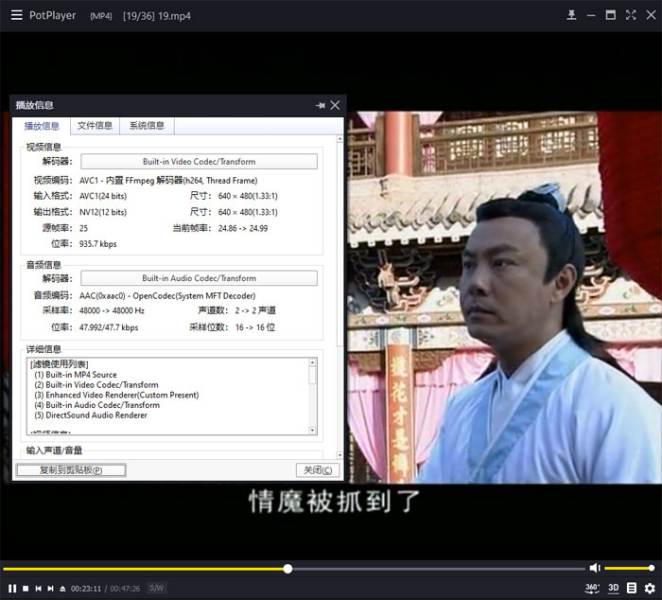This screenshot has width=662, height=600.
Task: Click the elapsed time 00:23:11 display
Action: (86, 589)
